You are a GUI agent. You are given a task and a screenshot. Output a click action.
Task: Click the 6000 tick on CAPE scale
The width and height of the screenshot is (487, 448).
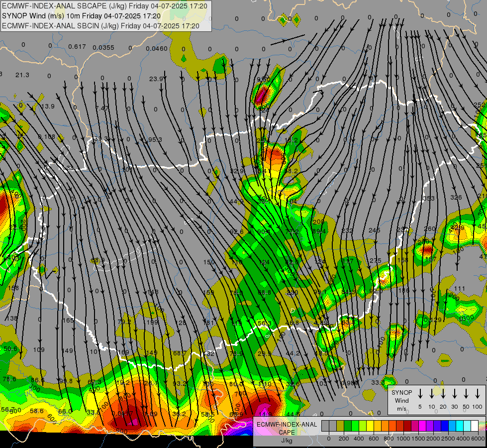pyautogui.click(x=478, y=439)
